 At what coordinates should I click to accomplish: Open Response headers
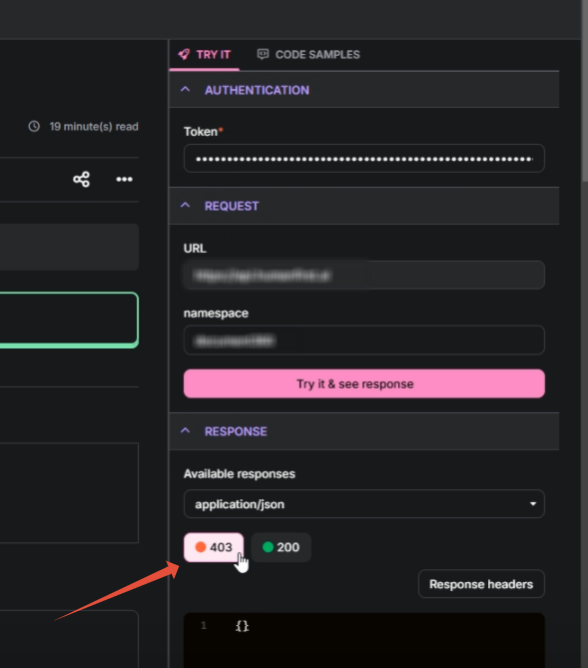coord(481,584)
